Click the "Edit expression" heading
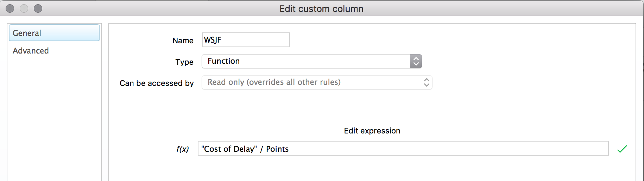The height and width of the screenshot is (181, 644). tap(372, 131)
